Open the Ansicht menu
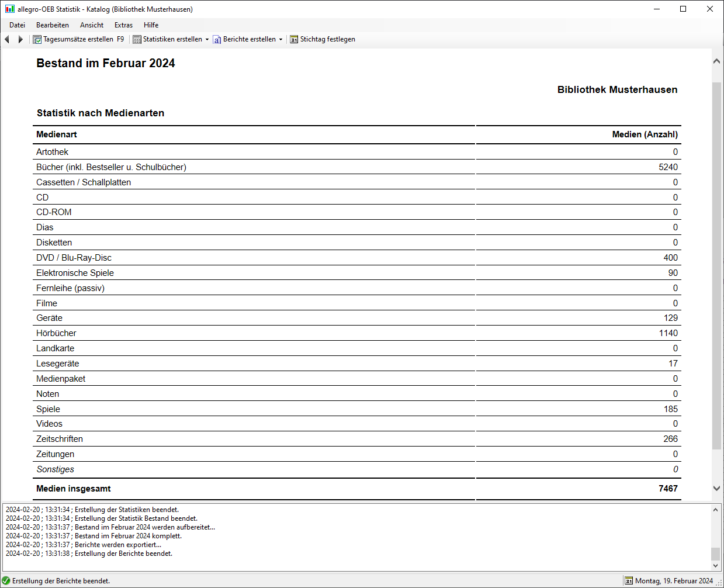Viewport: 724px width, 588px height. click(92, 25)
